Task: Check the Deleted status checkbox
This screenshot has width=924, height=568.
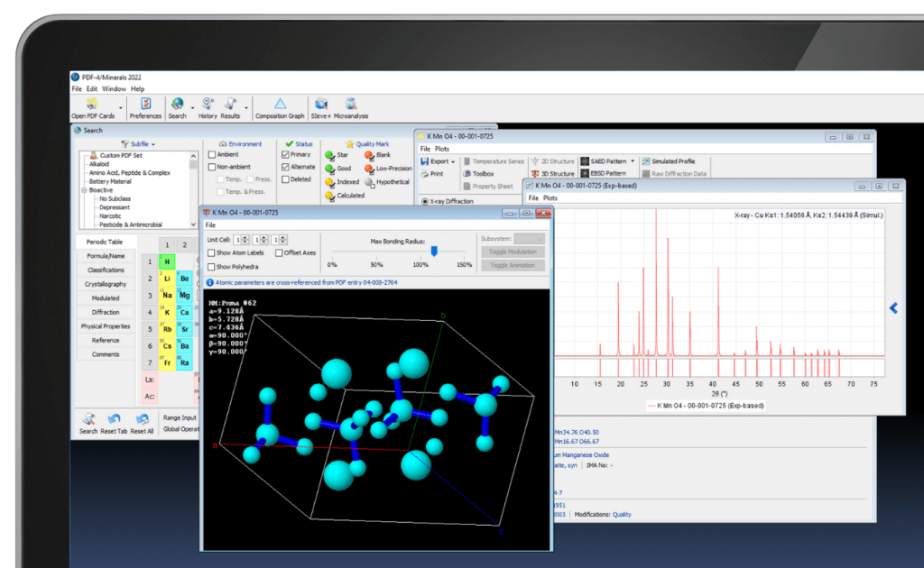Action: click(285, 179)
